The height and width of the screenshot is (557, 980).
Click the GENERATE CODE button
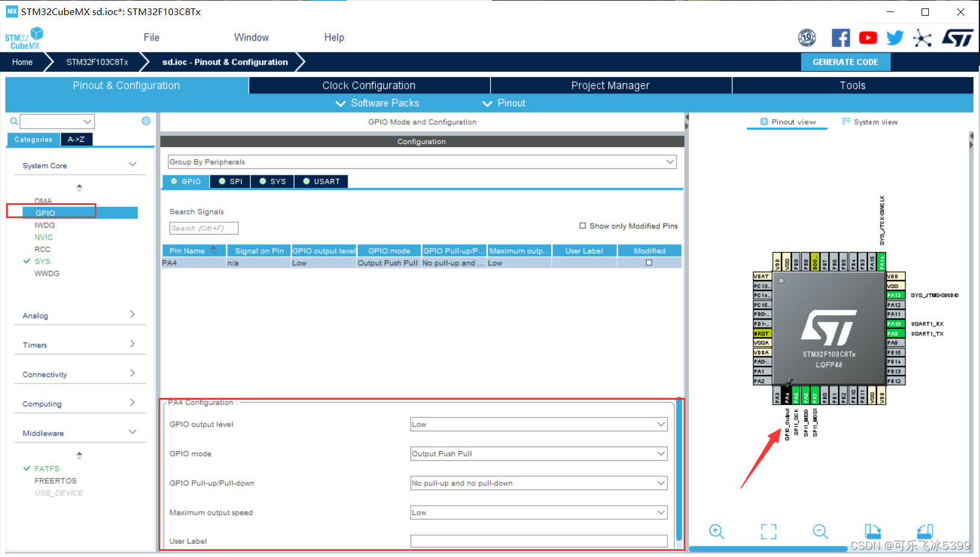(845, 62)
